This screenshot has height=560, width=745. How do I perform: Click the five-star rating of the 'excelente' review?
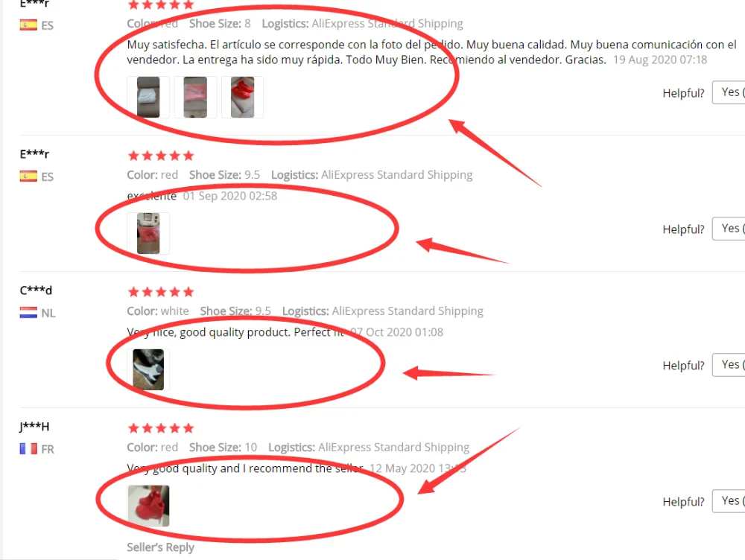pyautogui.click(x=161, y=156)
